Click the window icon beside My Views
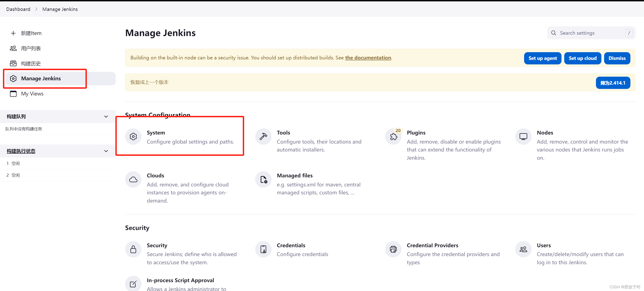This screenshot has width=644, height=291. [13, 94]
